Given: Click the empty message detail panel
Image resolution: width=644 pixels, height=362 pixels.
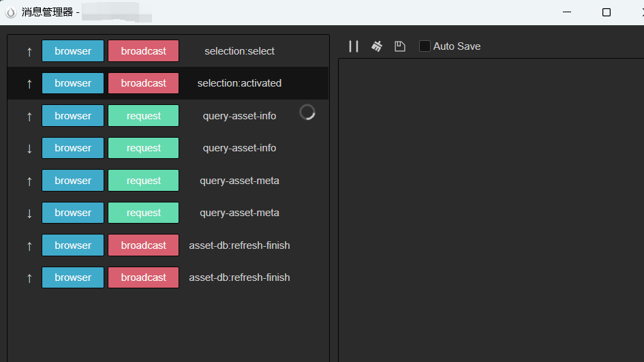Looking at the screenshot, I should pyautogui.click(x=491, y=205).
